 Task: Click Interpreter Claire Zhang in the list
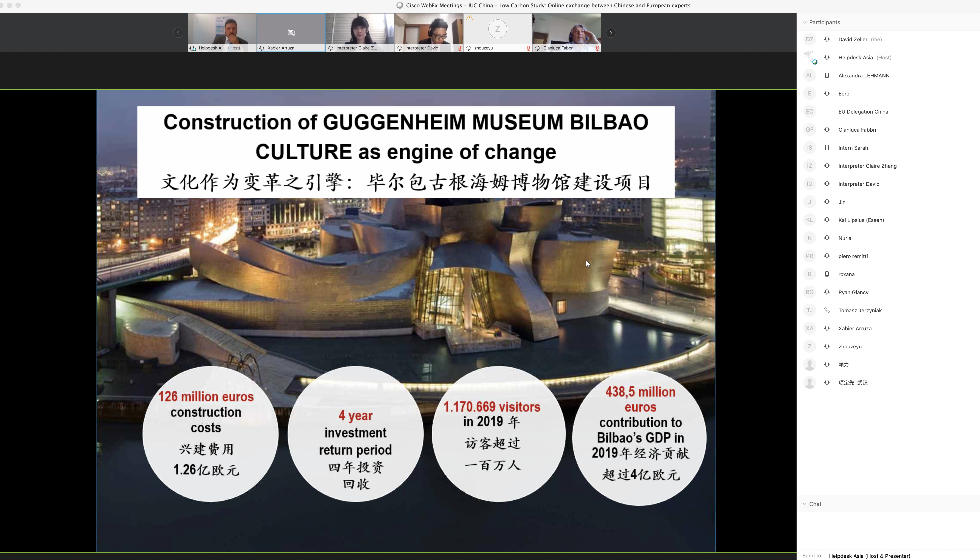(x=867, y=166)
